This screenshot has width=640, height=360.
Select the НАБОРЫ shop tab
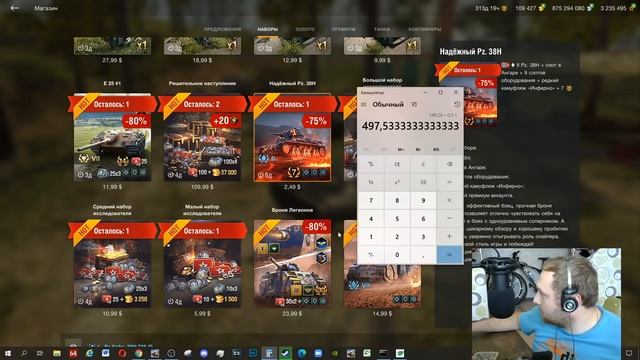tap(268, 29)
